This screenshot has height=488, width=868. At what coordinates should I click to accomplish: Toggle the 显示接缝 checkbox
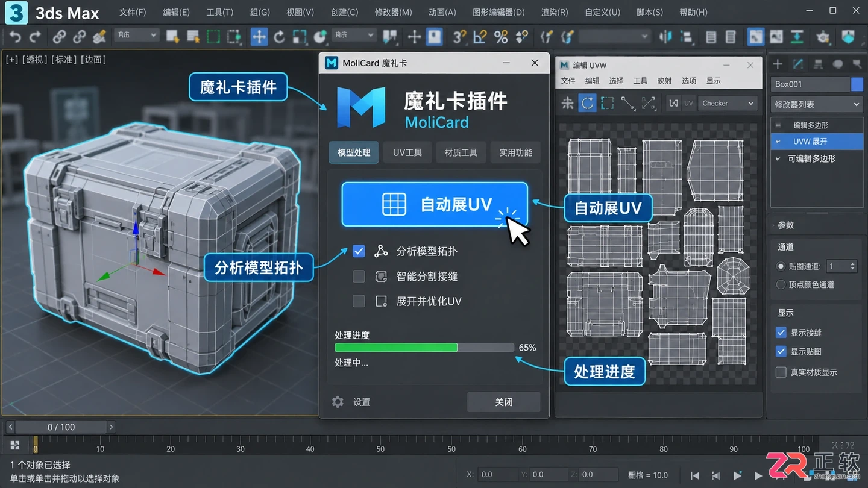pos(781,333)
